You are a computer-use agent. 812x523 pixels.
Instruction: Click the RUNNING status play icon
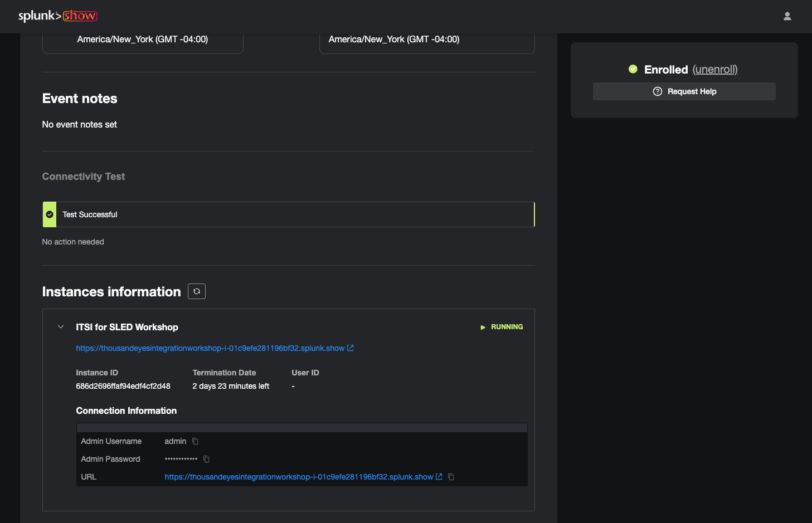pos(483,327)
